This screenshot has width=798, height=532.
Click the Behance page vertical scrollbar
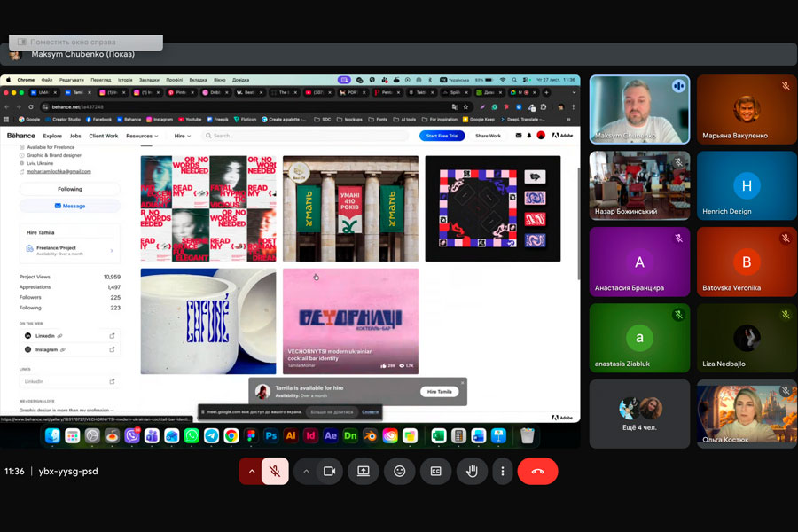click(578, 224)
